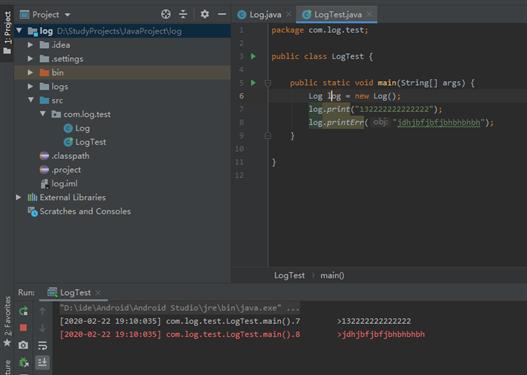Viewport: 527px width, 375px height.
Task: Select Scratches and Consoles
Action: pos(79,211)
